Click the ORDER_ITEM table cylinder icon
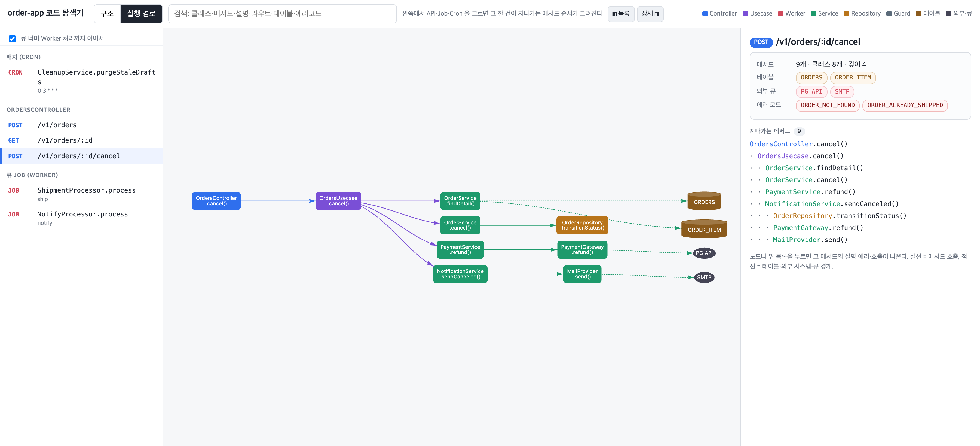The image size is (980, 446). click(x=704, y=229)
